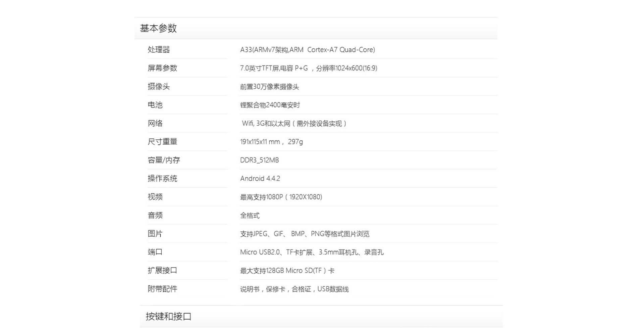Click the 全格式 audio format value
The height and width of the screenshot is (328, 644).
tap(250, 216)
